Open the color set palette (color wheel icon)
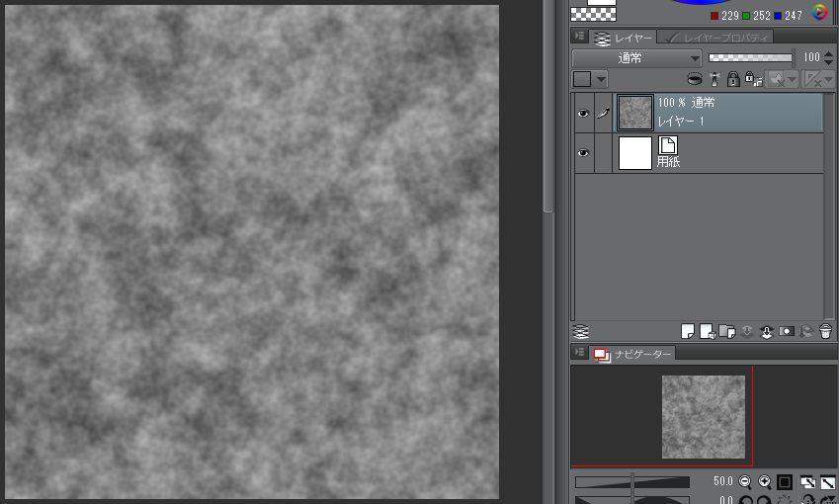Screen dimensions: 839x504 pos(819,12)
